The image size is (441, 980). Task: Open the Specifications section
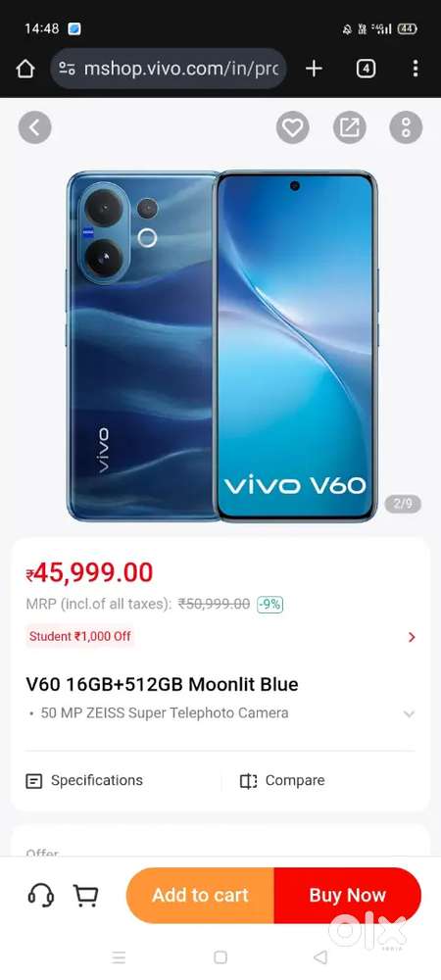[84, 781]
